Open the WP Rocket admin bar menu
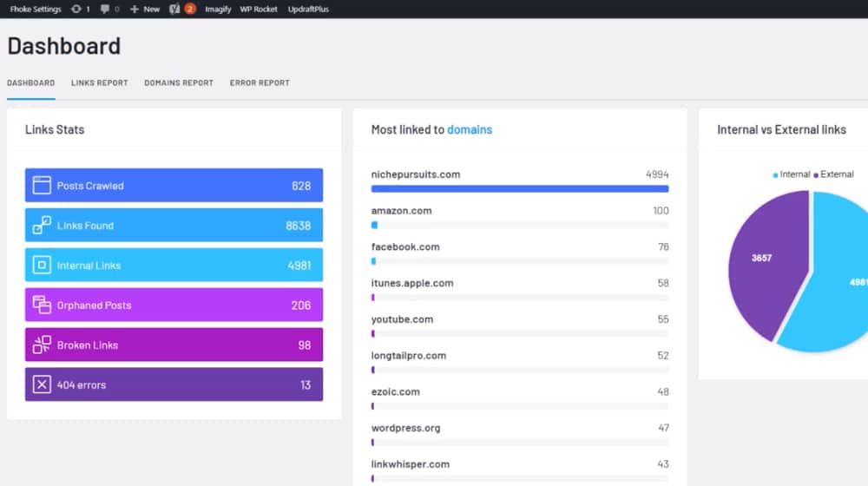868x486 pixels. [259, 9]
